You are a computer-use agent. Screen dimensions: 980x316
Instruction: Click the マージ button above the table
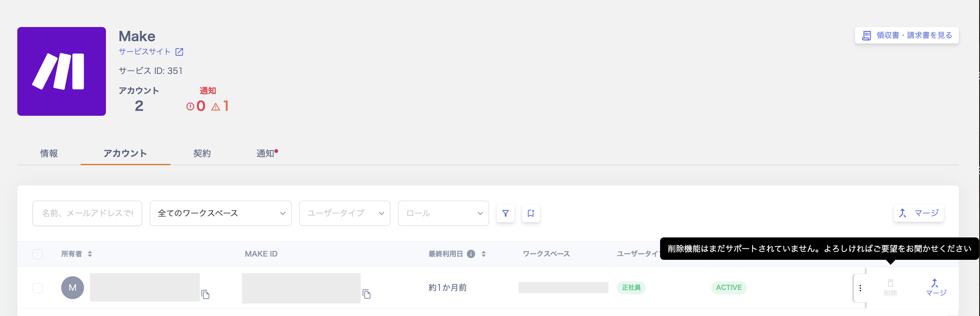click(x=919, y=213)
